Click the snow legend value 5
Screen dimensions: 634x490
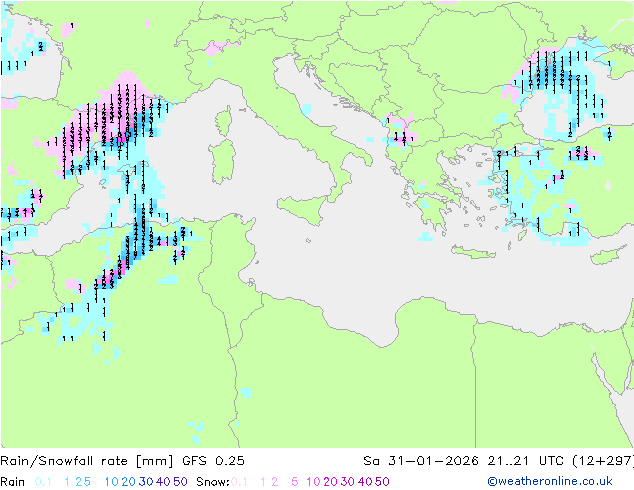pyautogui.click(x=295, y=482)
